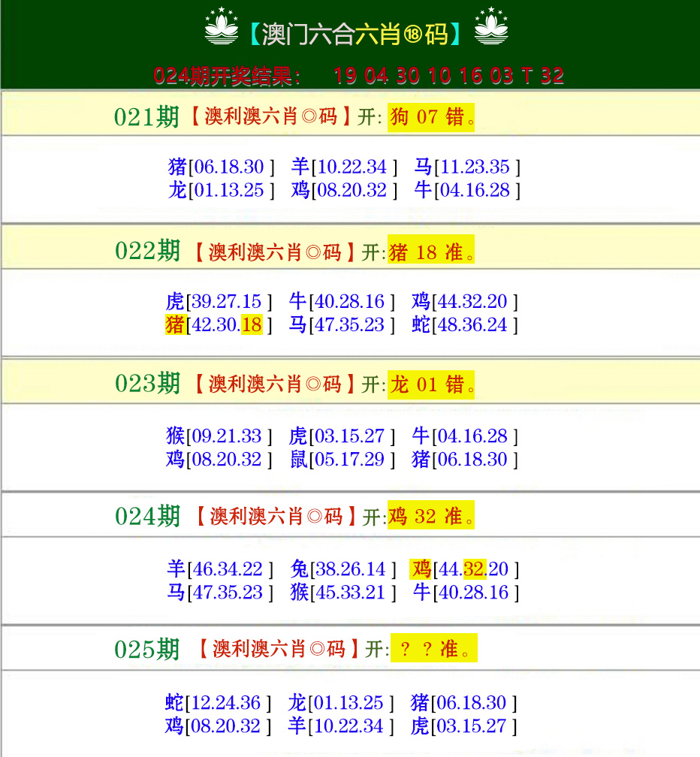
Task: Click 鸡[08.20.32] in the 023期 section
Action: coord(219,460)
